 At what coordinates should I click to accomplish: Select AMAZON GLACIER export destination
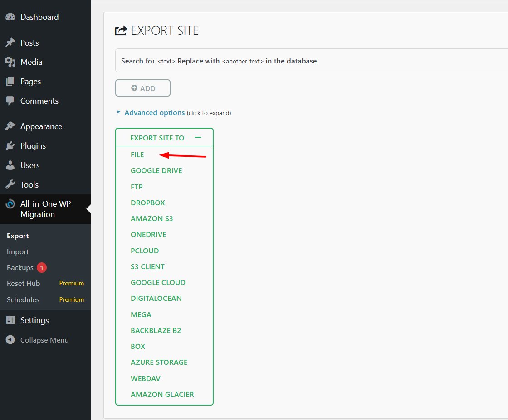162,394
